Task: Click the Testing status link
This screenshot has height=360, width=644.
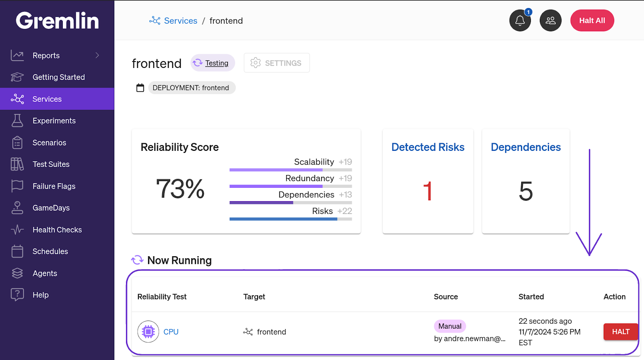Action: click(217, 63)
